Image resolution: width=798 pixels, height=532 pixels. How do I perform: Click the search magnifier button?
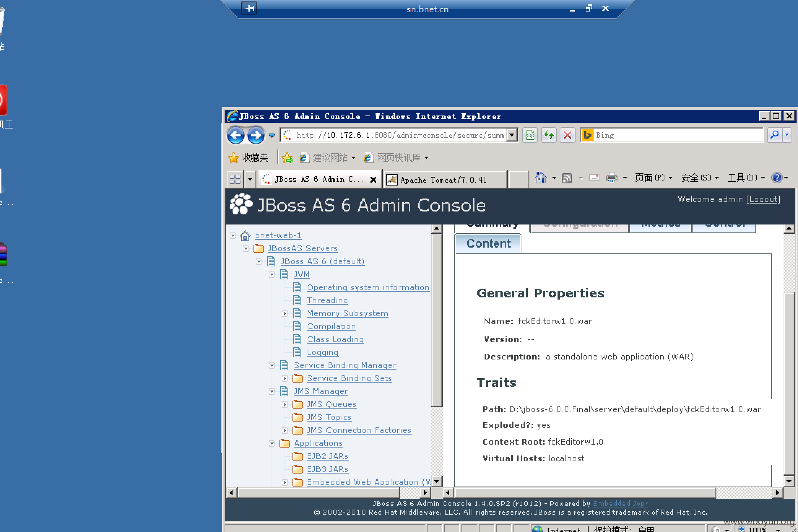[775, 135]
